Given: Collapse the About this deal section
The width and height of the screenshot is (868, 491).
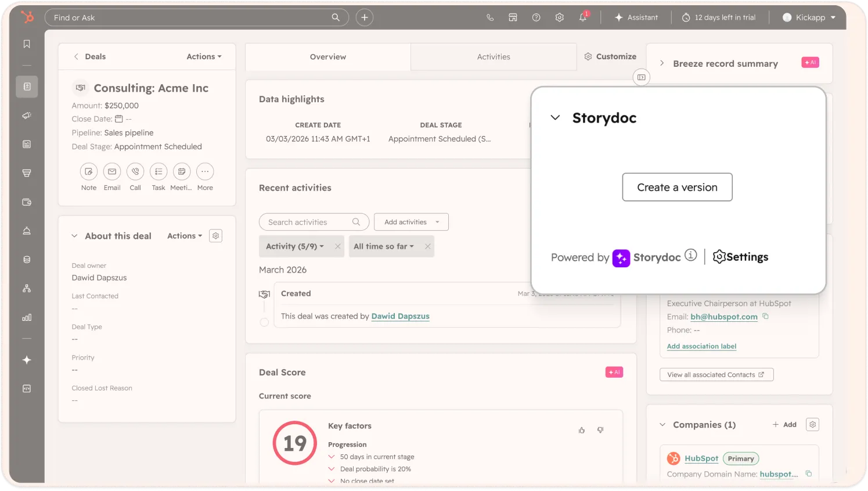Looking at the screenshot, I should coord(74,236).
